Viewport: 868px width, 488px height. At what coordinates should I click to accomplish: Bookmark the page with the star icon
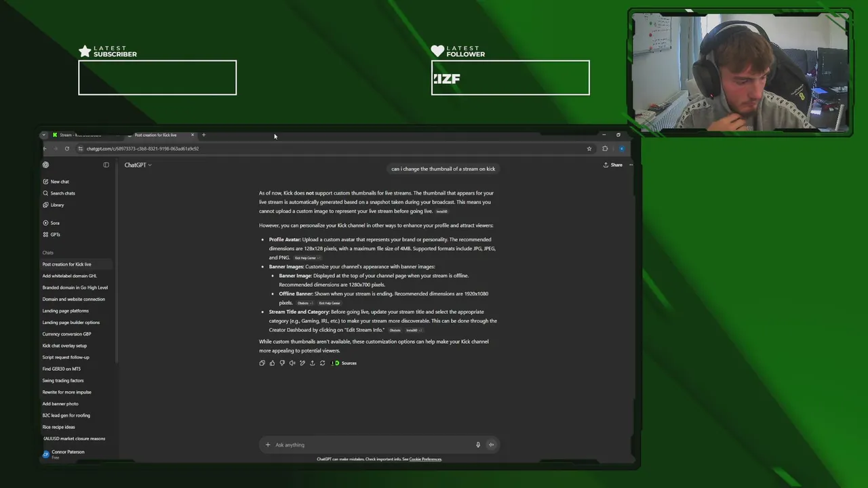point(589,148)
